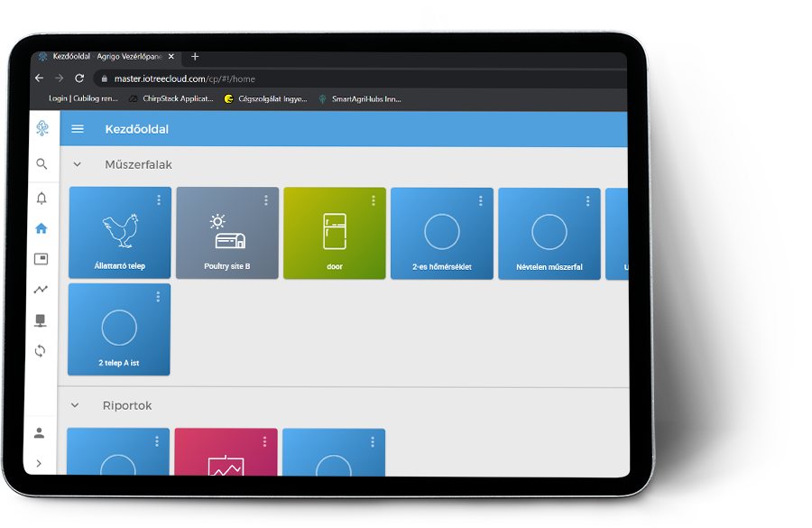Open the Állattartó telep dashboard
This screenshot has width=812, height=528.
coord(120,233)
